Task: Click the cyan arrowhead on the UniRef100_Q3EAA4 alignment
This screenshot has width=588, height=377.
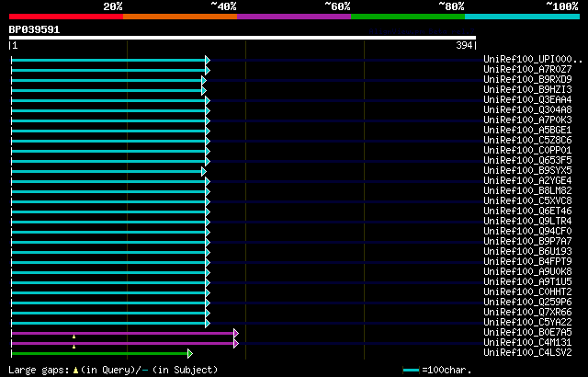Action: click(208, 100)
